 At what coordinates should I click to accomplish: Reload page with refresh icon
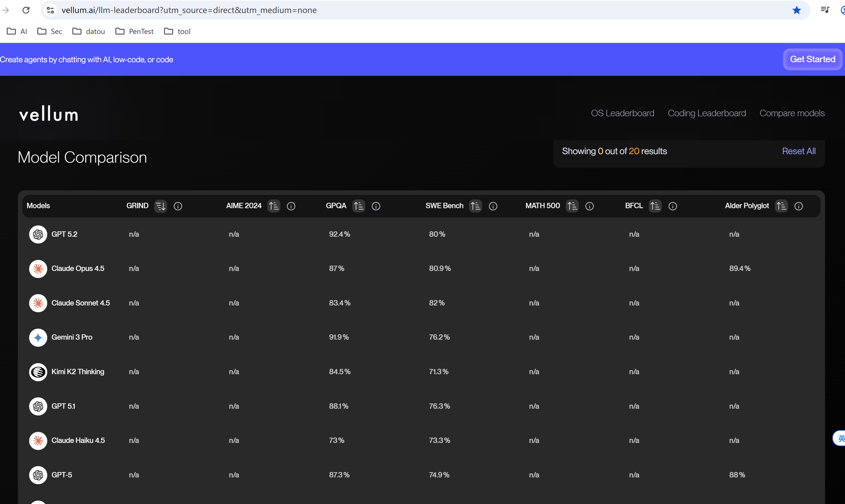coord(26,10)
